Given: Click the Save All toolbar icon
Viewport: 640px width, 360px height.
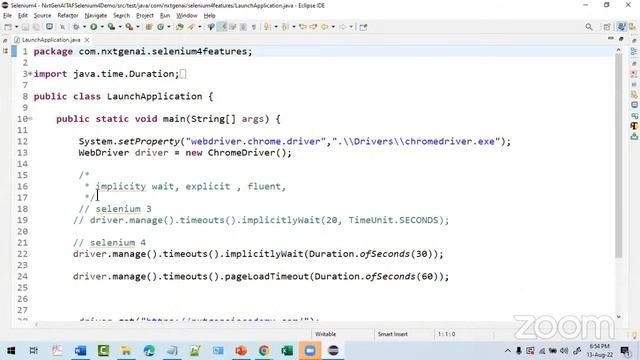Looking at the screenshot, I should [x=36, y=27].
